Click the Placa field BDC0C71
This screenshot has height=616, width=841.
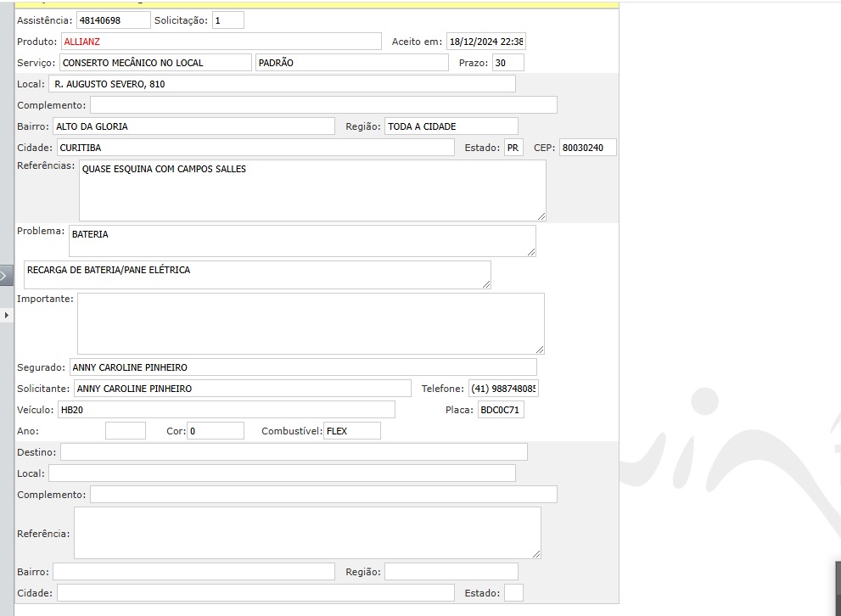coord(501,410)
